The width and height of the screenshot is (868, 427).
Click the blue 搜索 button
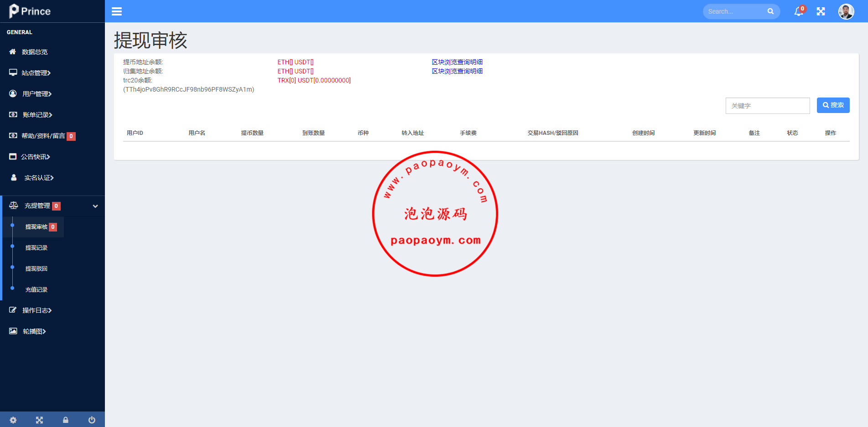pyautogui.click(x=833, y=105)
